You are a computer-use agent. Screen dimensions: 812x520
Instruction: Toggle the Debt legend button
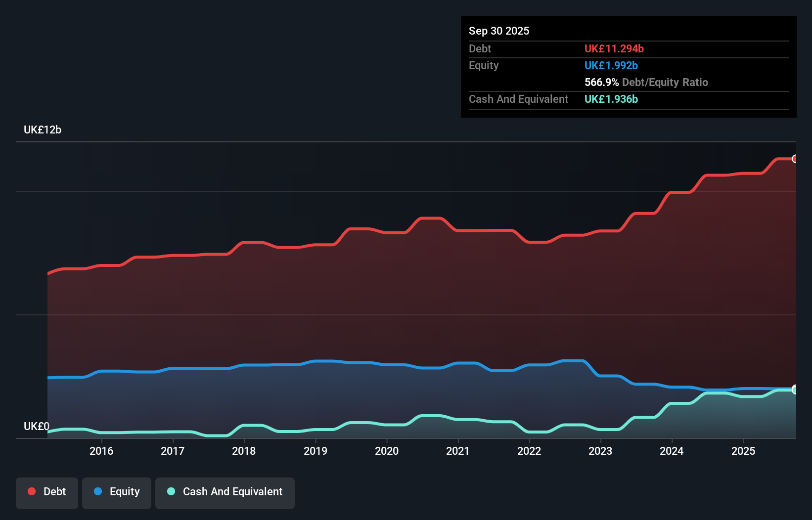coord(47,493)
